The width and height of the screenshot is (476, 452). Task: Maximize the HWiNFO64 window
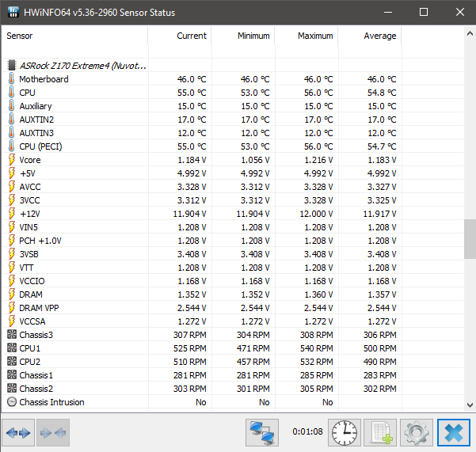pos(424,12)
